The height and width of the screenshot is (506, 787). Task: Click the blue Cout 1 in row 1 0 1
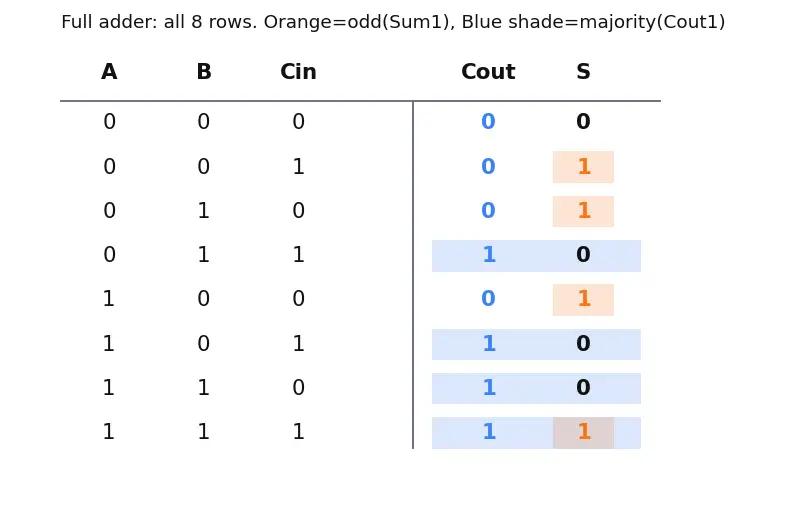point(489,344)
